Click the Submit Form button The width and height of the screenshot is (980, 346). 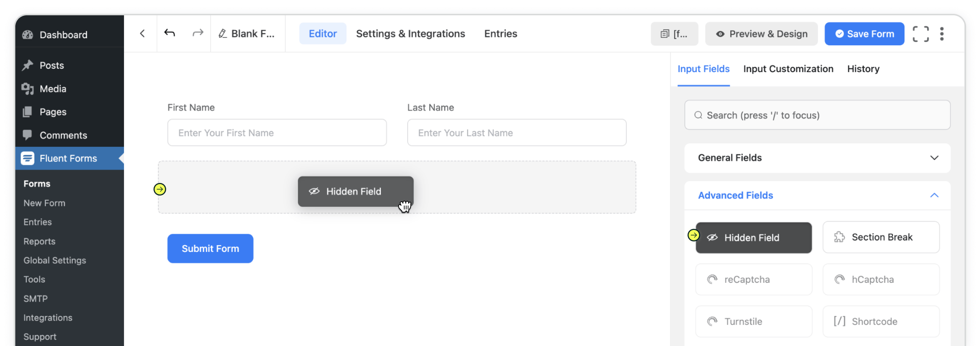[x=211, y=249]
